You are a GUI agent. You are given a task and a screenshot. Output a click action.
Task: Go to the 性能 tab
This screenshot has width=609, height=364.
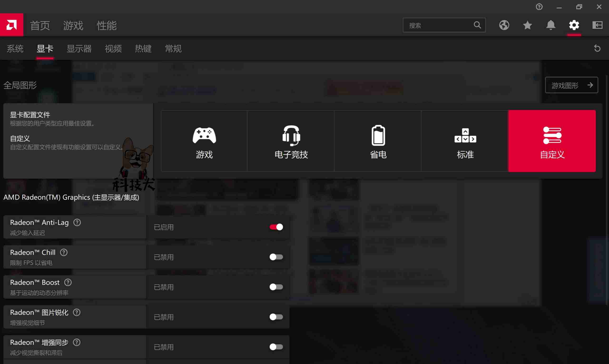pyautogui.click(x=106, y=25)
